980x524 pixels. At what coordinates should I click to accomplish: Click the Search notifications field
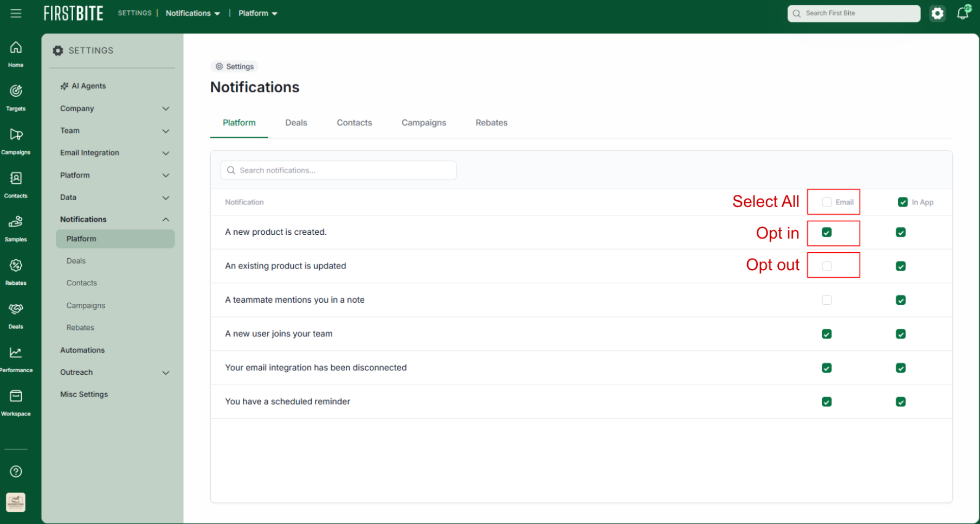click(x=338, y=170)
